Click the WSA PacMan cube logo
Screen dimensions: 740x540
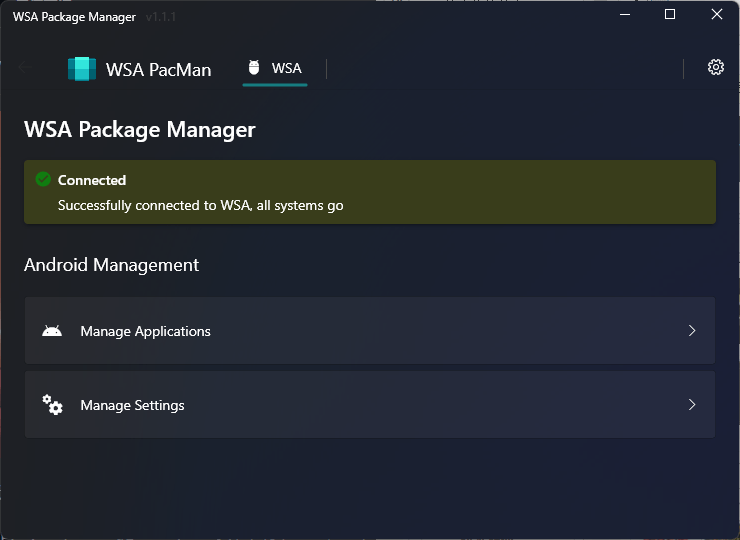(x=82, y=69)
